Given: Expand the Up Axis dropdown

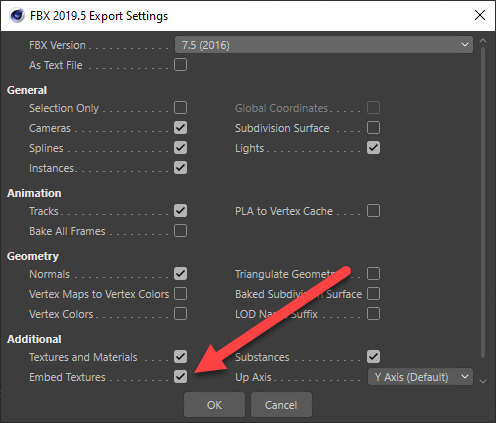Looking at the screenshot, I should [x=420, y=377].
